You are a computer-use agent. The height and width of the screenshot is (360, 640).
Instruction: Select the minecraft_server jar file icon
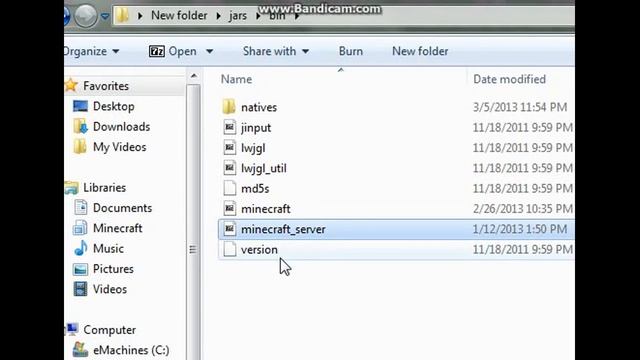[x=229, y=229]
